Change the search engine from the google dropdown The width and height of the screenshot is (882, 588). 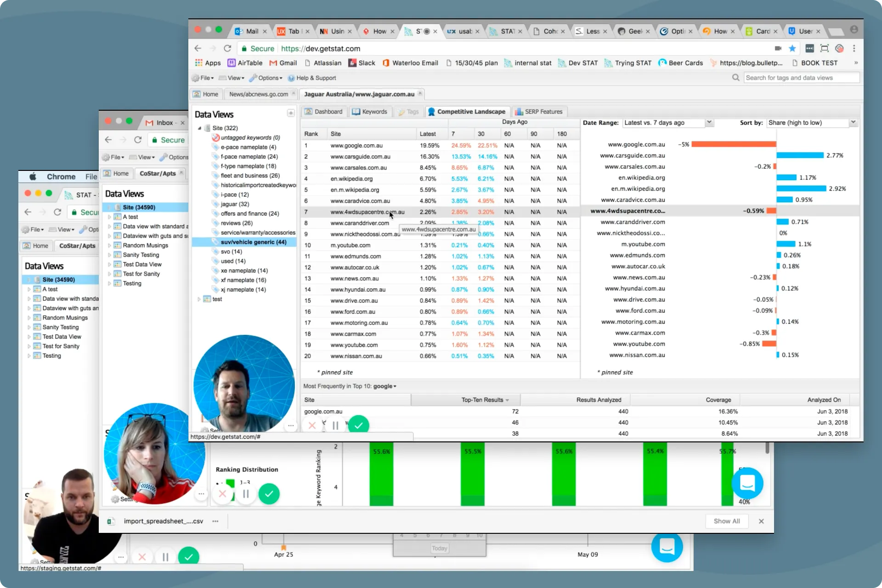point(385,386)
